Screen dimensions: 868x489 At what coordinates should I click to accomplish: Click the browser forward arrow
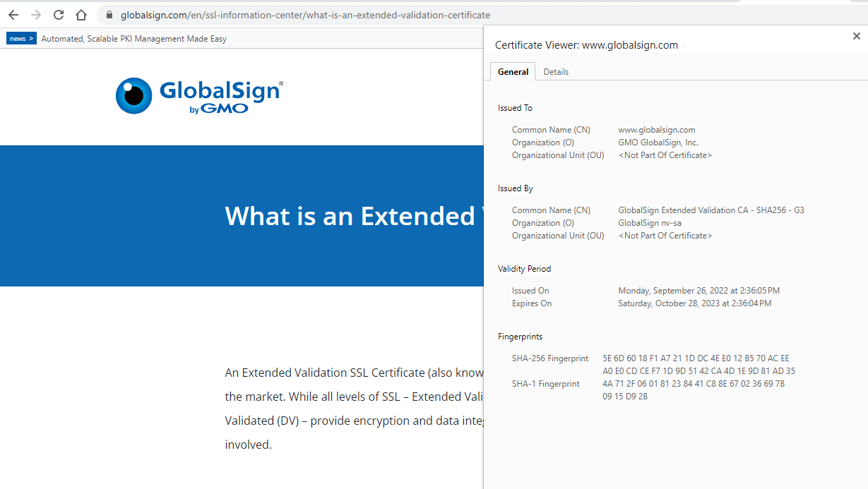click(36, 15)
